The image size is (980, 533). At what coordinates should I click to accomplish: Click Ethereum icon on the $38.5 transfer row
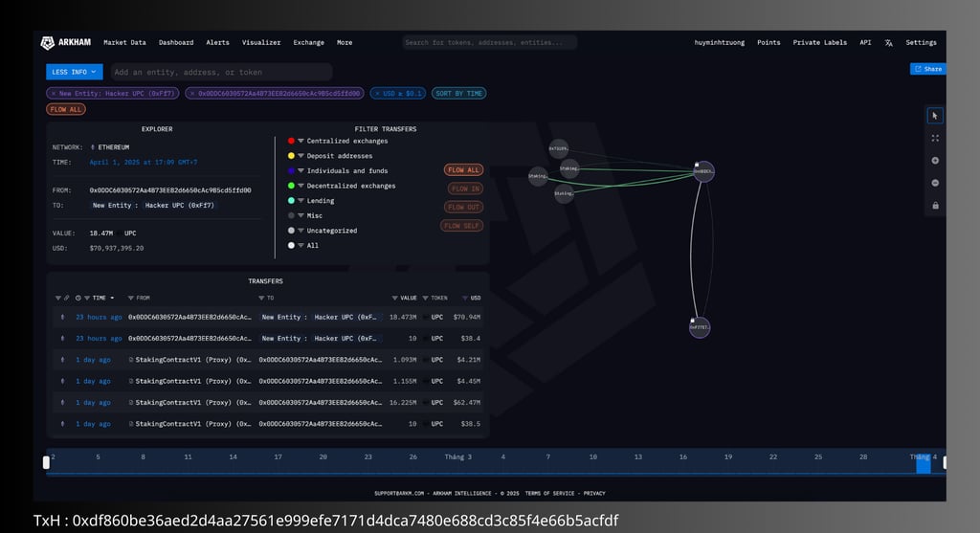click(62, 424)
